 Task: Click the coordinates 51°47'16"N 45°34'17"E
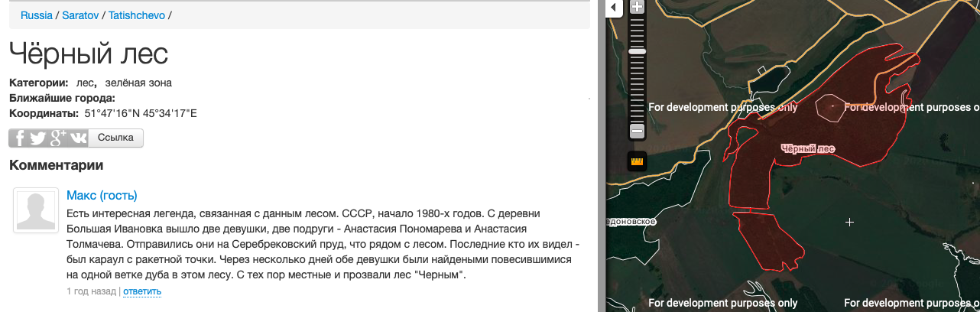pyautogui.click(x=141, y=113)
